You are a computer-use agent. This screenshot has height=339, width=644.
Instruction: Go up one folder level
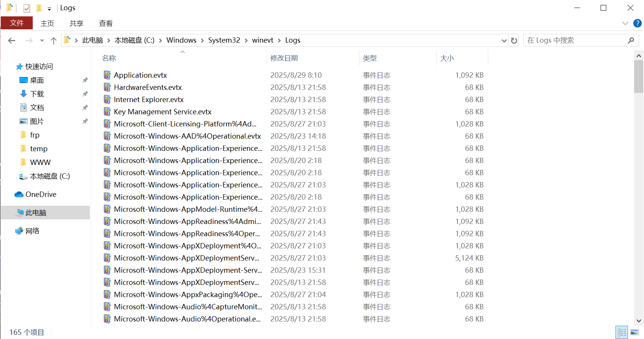click(54, 40)
